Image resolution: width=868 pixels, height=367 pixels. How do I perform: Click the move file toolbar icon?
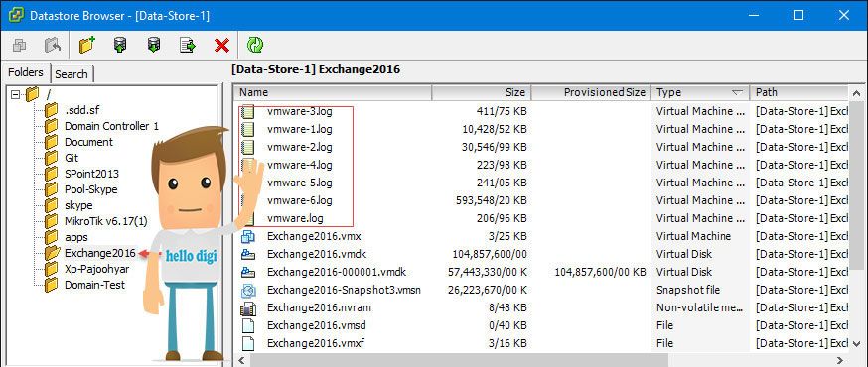click(x=188, y=45)
